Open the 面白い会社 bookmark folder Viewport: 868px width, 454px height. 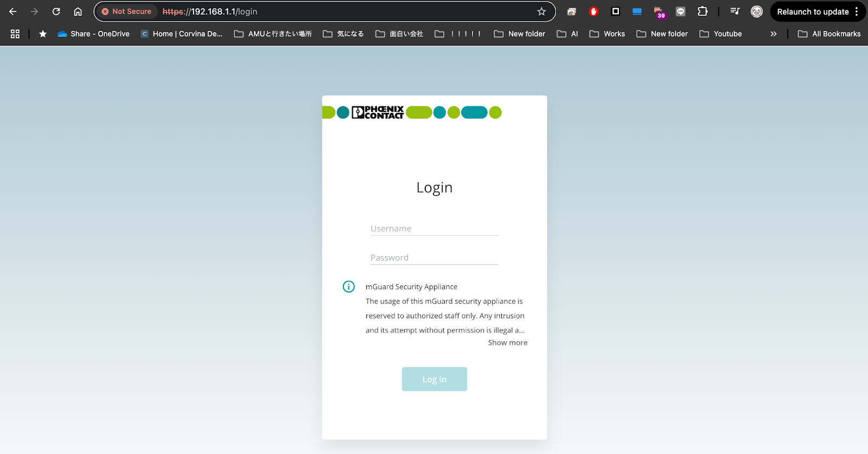click(399, 34)
